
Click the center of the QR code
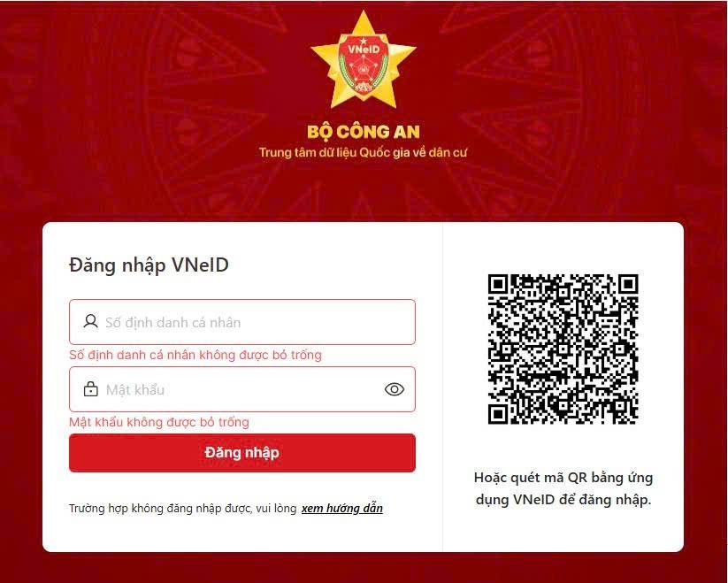[563, 349]
